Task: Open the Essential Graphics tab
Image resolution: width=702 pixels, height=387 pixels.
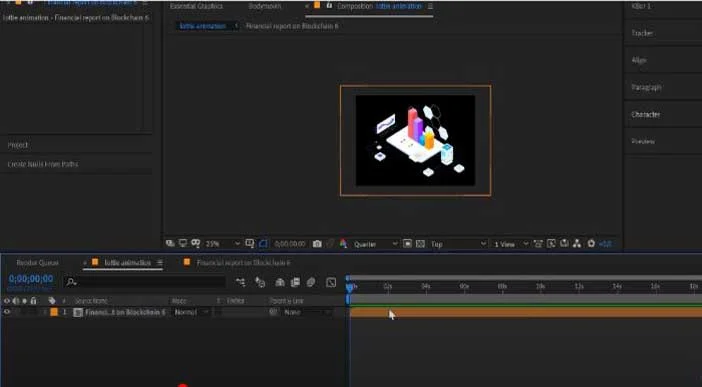Action: pyautogui.click(x=196, y=7)
